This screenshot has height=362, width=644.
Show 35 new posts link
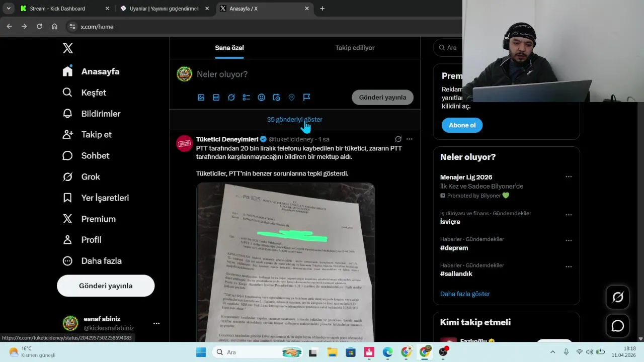295,120
